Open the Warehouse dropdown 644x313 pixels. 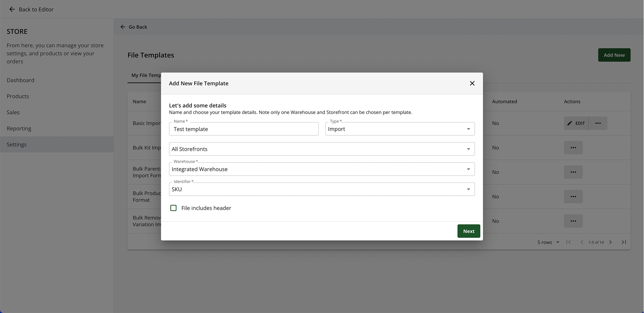pyautogui.click(x=322, y=169)
